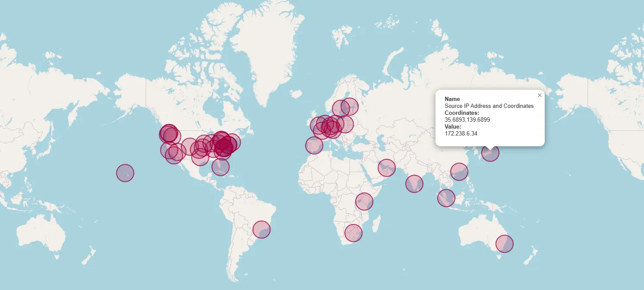This screenshot has width=644, height=290.
Task: Select the Singapore area circle marker
Action: point(446,198)
